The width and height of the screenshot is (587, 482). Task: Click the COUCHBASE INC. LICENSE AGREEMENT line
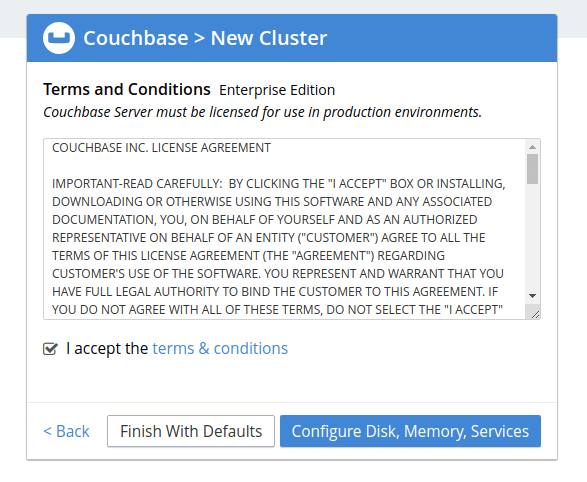click(x=161, y=148)
